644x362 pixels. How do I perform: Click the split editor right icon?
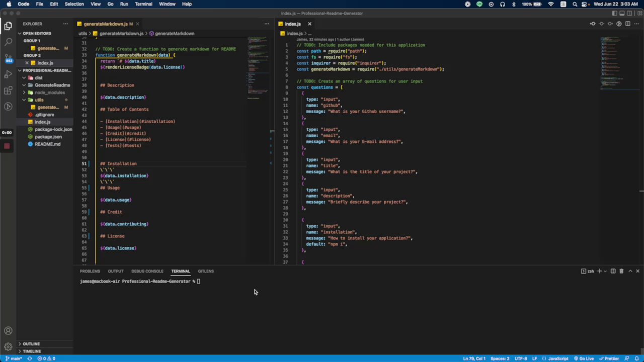coord(627,24)
